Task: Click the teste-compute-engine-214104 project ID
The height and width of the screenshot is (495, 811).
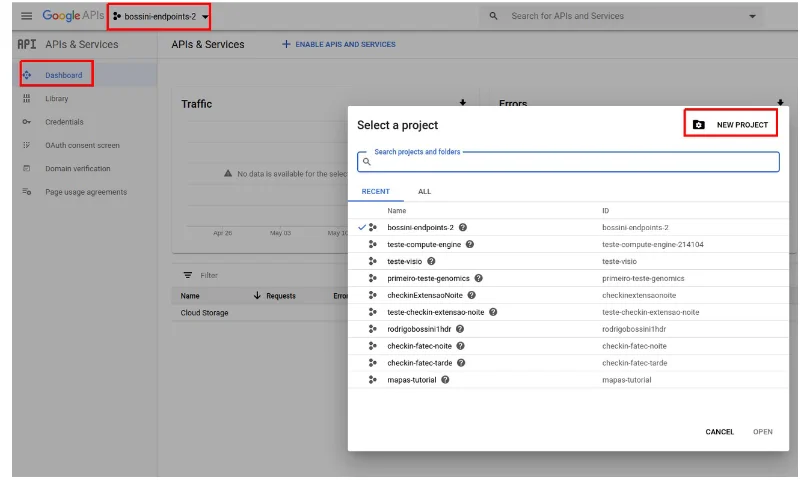Action: click(653, 245)
